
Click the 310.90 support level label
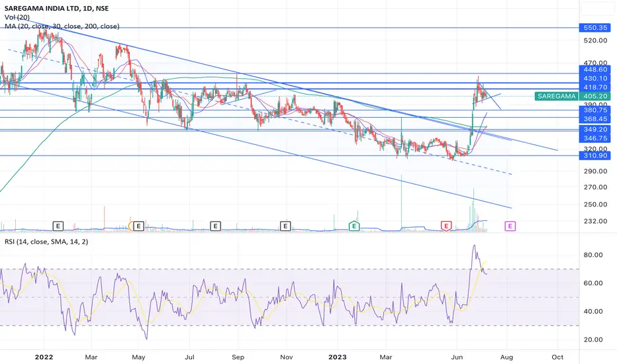[x=595, y=156]
